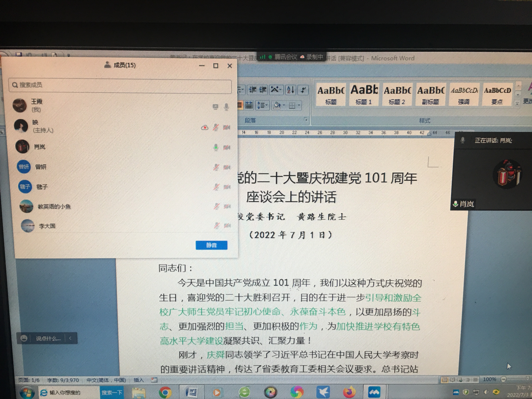The width and height of the screenshot is (532, 399).
Task: Open the borders dropdown arrow
Action: pyautogui.click(x=299, y=106)
